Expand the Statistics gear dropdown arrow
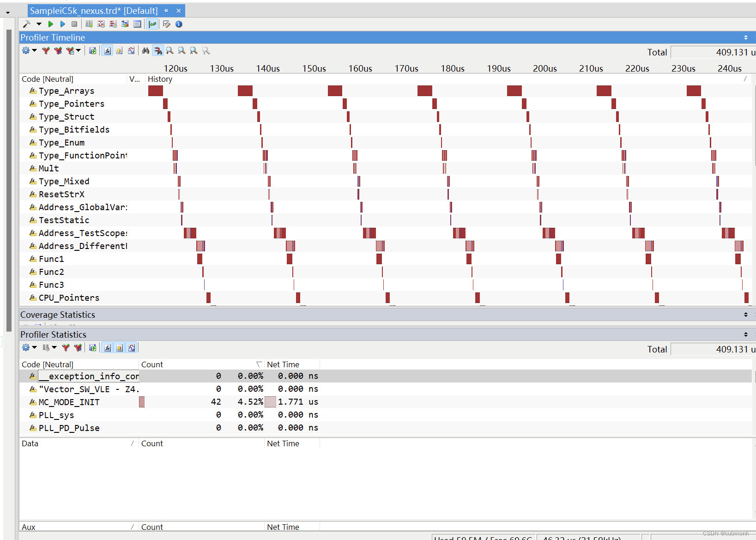The height and width of the screenshot is (540, 756). coord(34,347)
